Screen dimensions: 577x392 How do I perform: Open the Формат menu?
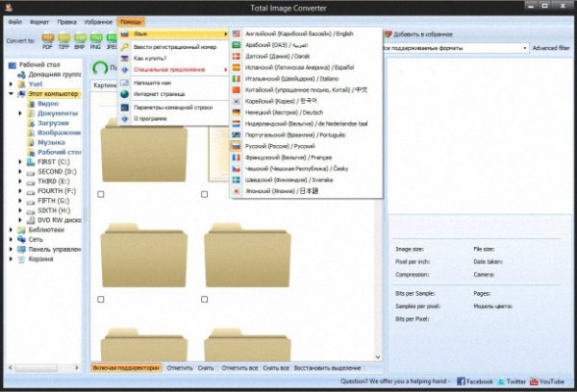click(39, 22)
